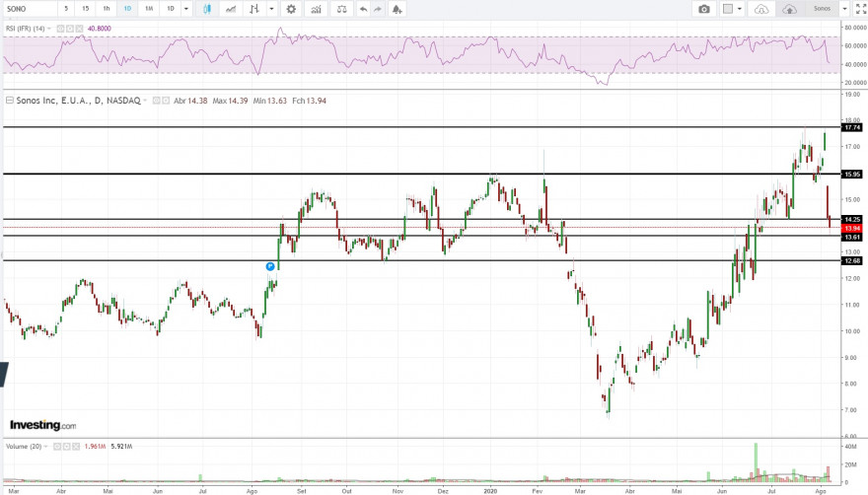The height and width of the screenshot is (495, 868).
Task: Click the compare symbols scales icon
Action: (x=341, y=9)
